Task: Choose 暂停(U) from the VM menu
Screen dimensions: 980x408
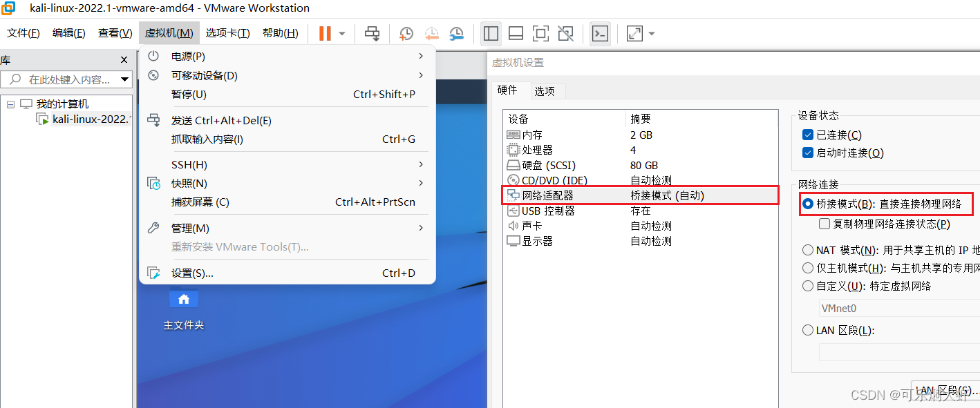Action: (x=288, y=94)
